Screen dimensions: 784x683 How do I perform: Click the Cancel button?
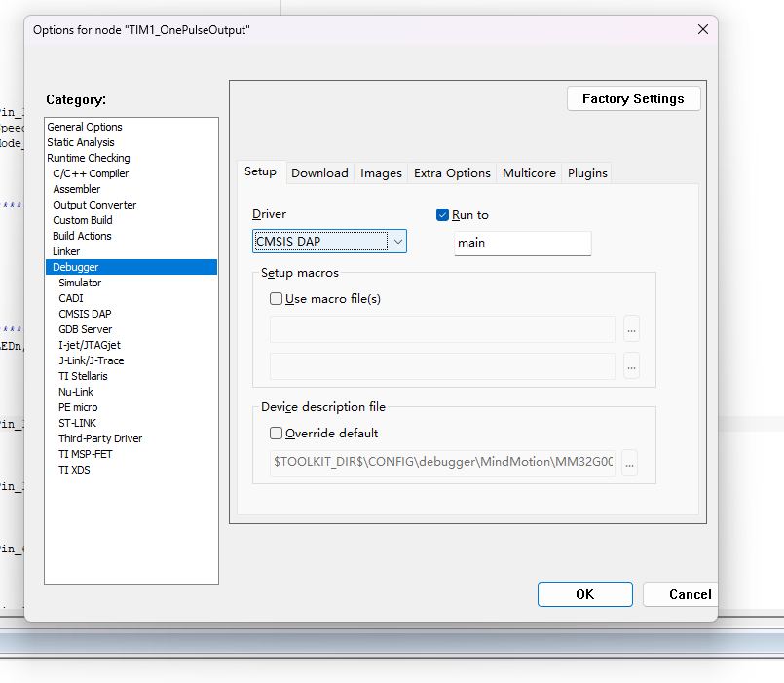pos(690,594)
